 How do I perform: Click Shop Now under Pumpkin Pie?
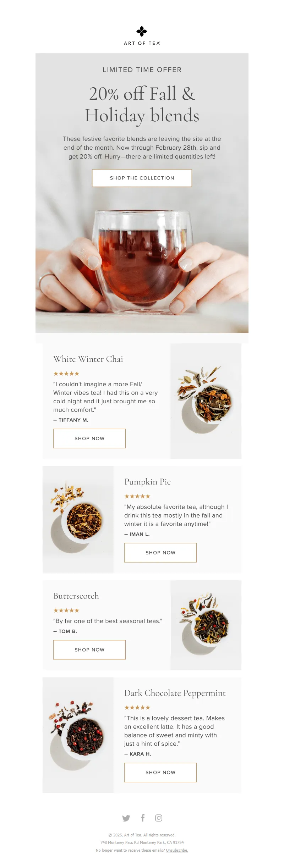point(160,553)
